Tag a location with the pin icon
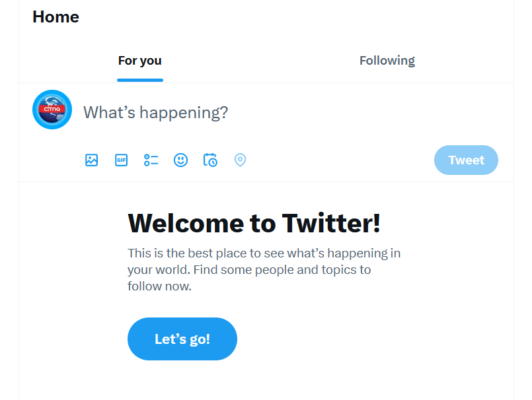532x400 pixels. [241, 160]
